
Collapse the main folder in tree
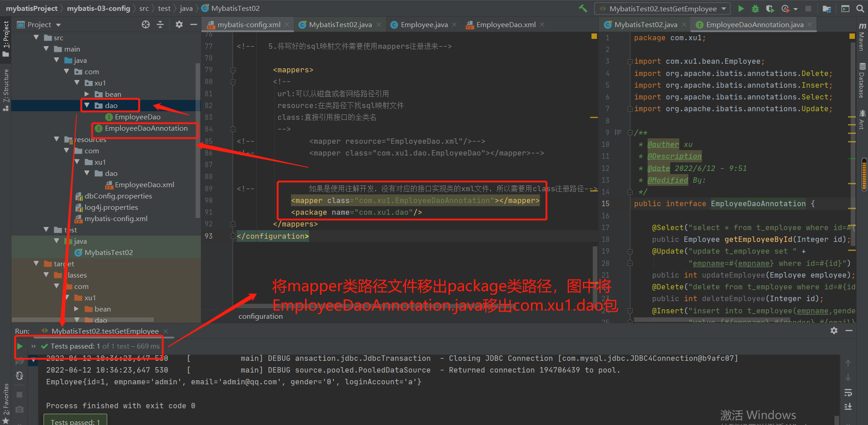click(x=47, y=49)
